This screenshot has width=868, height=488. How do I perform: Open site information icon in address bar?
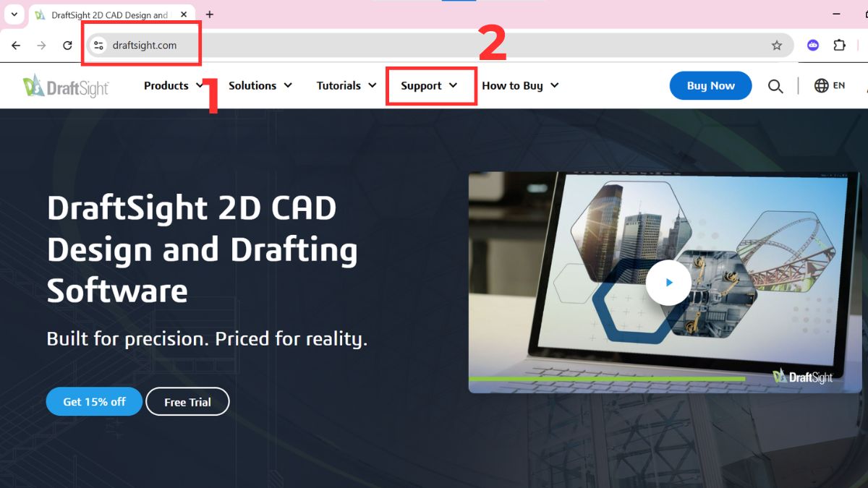tap(99, 46)
